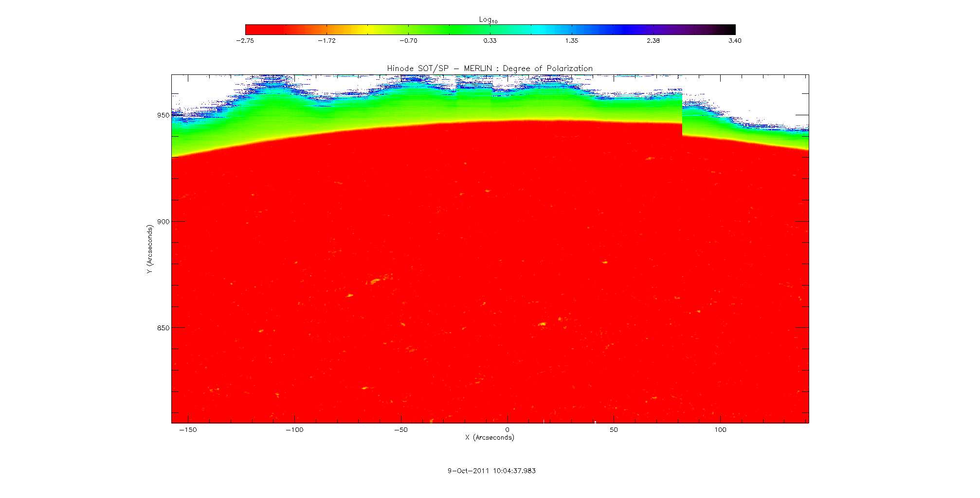Click the 1.35 colorbar tick value
The image size is (980, 498).
click(x=572, y=41)
